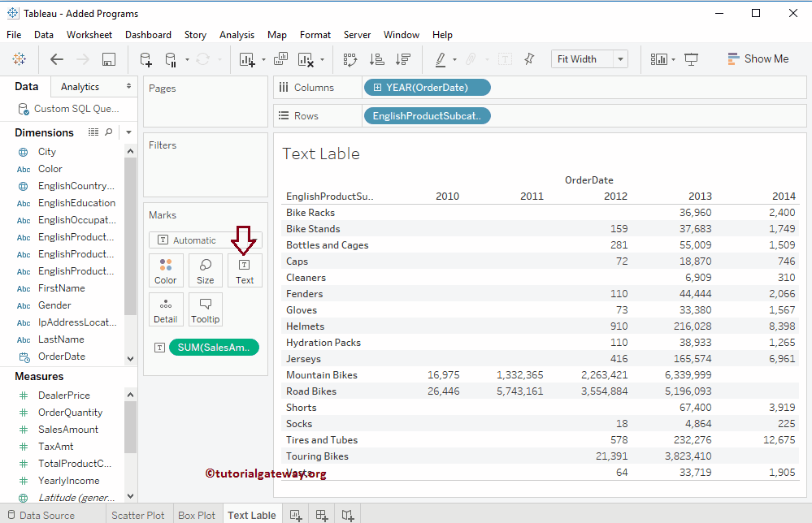
Task: Search fields magnifier in Dimensions header
Action: coord(109,132)
